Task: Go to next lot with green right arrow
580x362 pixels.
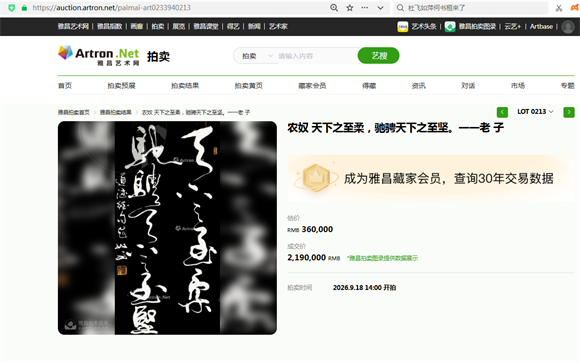Action: click(569, 112)
